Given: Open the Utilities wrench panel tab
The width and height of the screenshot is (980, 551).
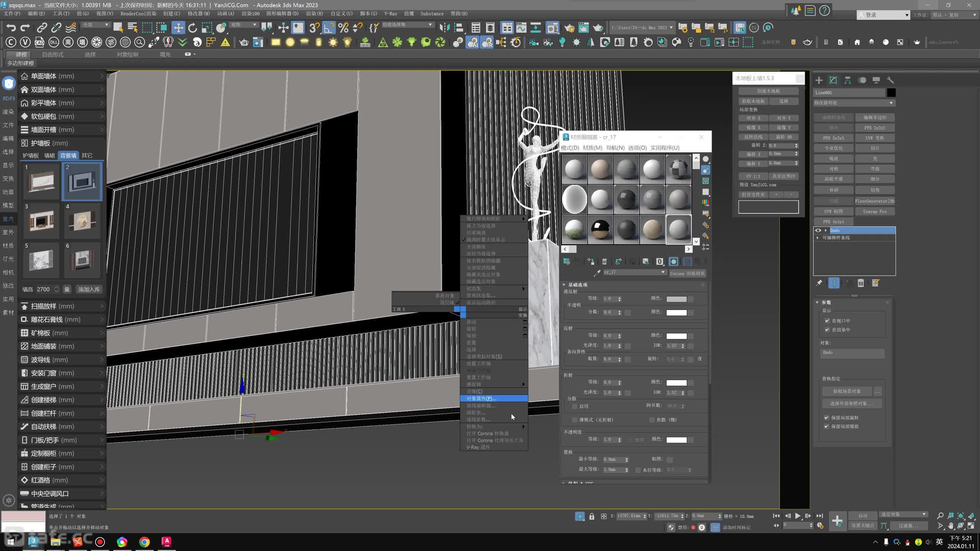Looking at the screenshot, I should [890, 80].
